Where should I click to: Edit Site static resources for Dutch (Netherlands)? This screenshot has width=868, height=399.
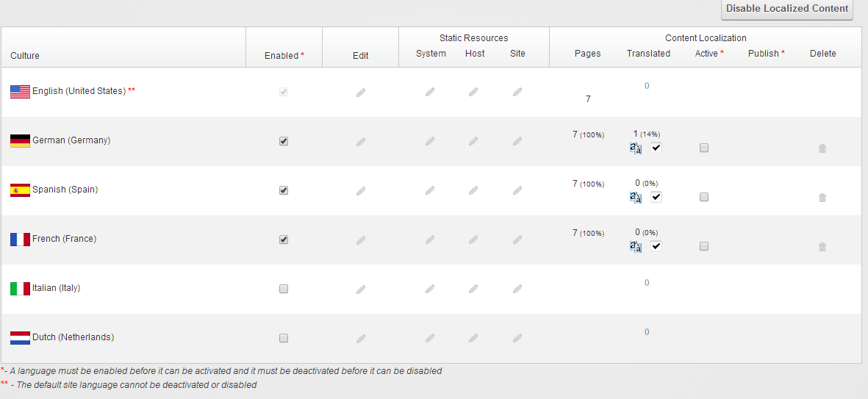pyautogui.click(x=517, y=338)
